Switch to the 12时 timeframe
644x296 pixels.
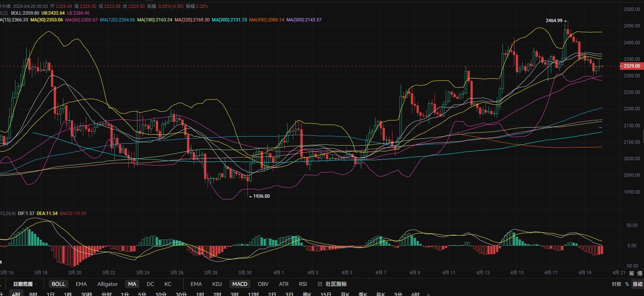[253, 294]
